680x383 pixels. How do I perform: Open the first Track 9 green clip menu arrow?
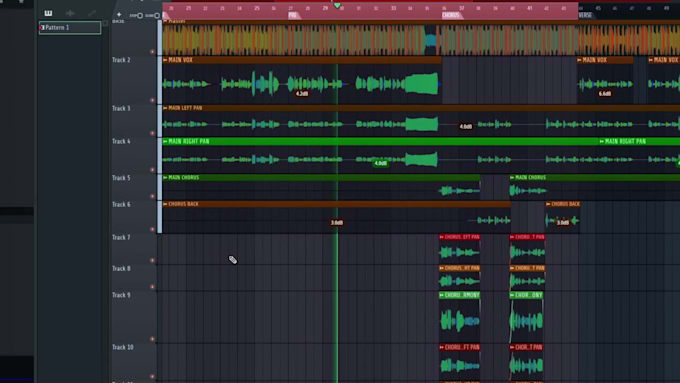click(x=441, y=295)
